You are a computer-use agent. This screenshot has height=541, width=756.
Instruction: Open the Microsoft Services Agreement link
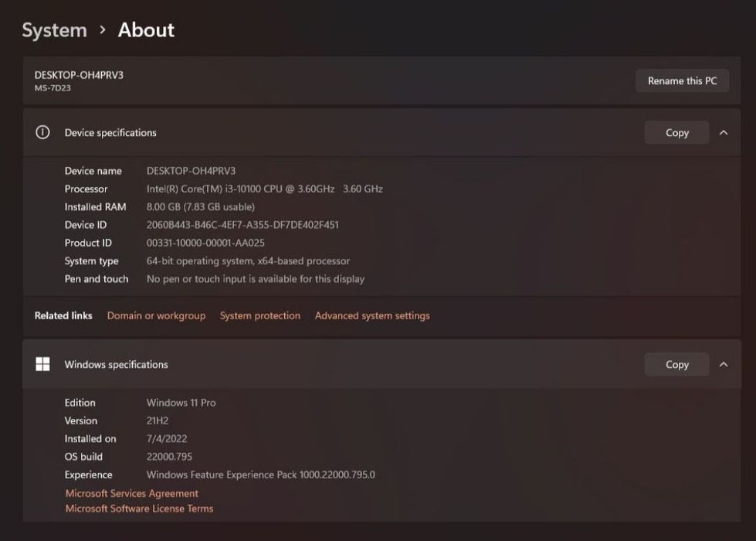(x=131, y=493)
